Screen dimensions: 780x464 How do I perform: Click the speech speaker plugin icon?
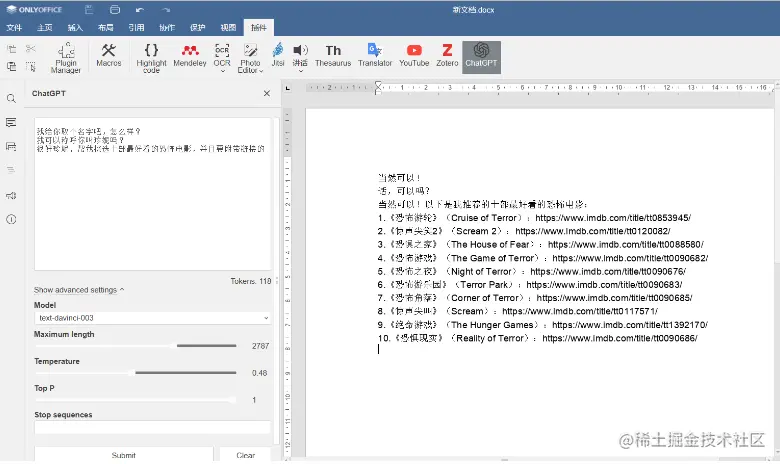pos(300,50)
